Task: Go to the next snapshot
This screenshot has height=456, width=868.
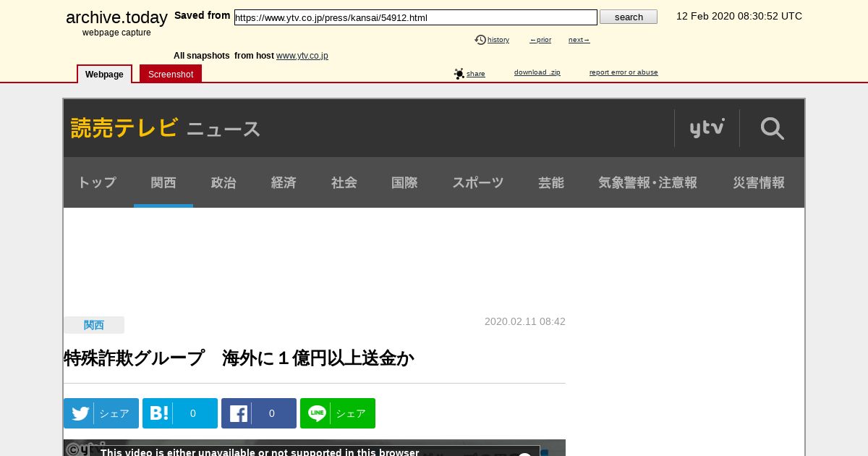Action: click(579, 40)
